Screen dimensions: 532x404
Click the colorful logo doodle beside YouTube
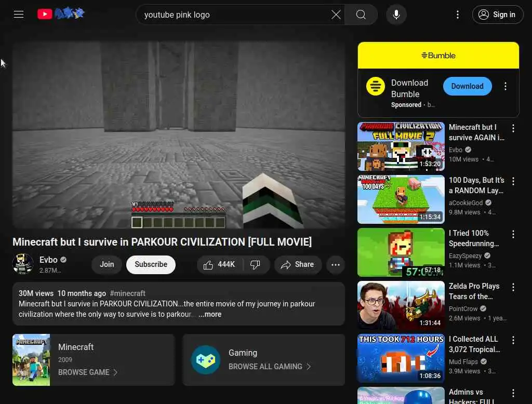coord(70,14)
